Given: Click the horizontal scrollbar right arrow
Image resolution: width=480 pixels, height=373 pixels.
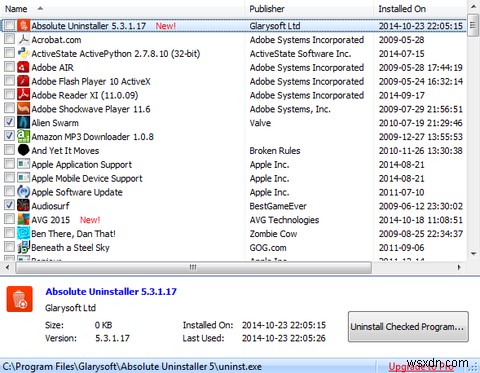Looking at the screenshot, I should click(x=459, y=267).
